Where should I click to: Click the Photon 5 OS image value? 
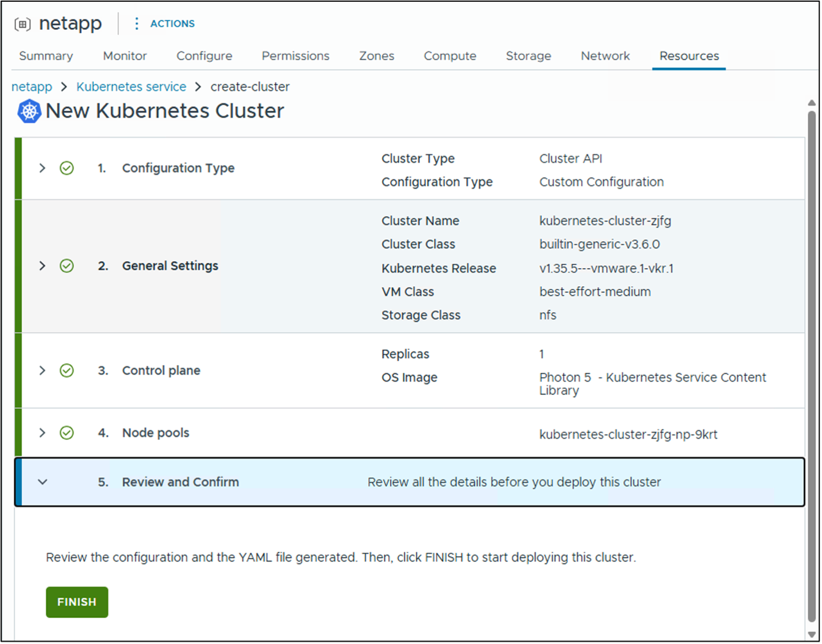[653, 384]
